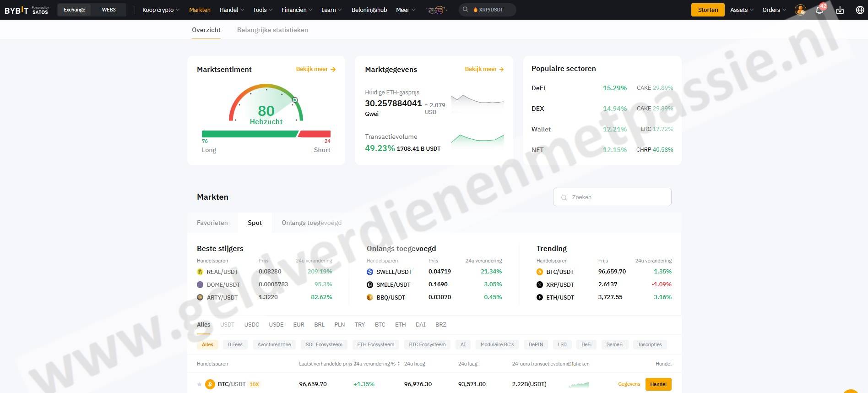Click the user profile avatar icon
Image resolution: width=868 pixels, height=393 pixels.
(800, 10)
